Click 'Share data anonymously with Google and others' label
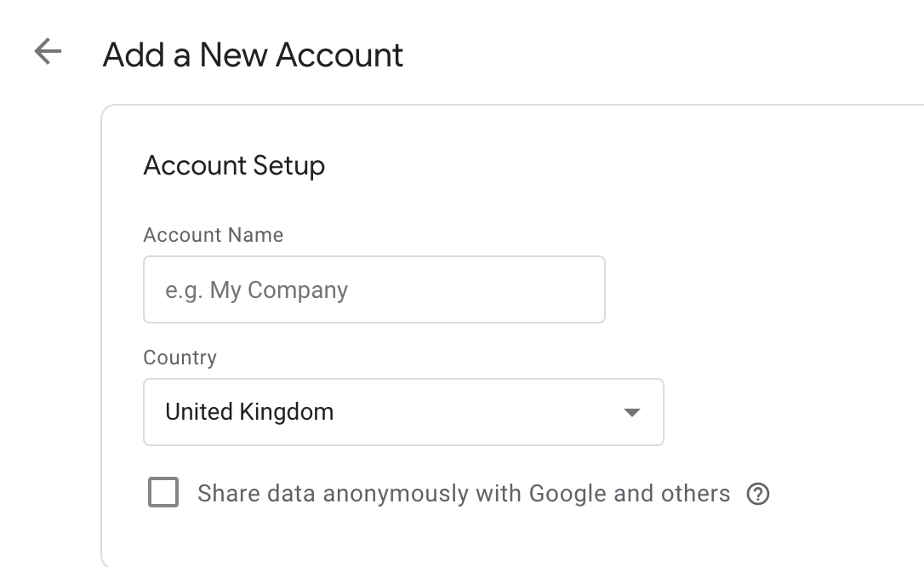924x567 pixels. [464, 493]
